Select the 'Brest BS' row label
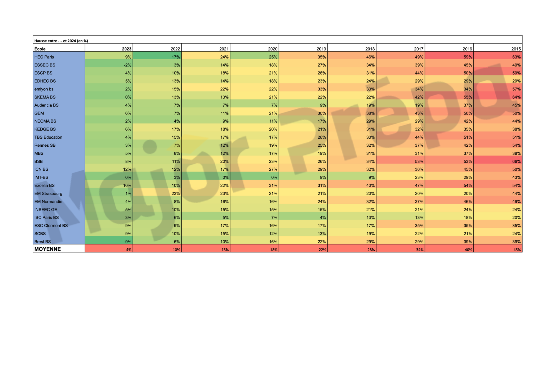 (x=42, y=241)
